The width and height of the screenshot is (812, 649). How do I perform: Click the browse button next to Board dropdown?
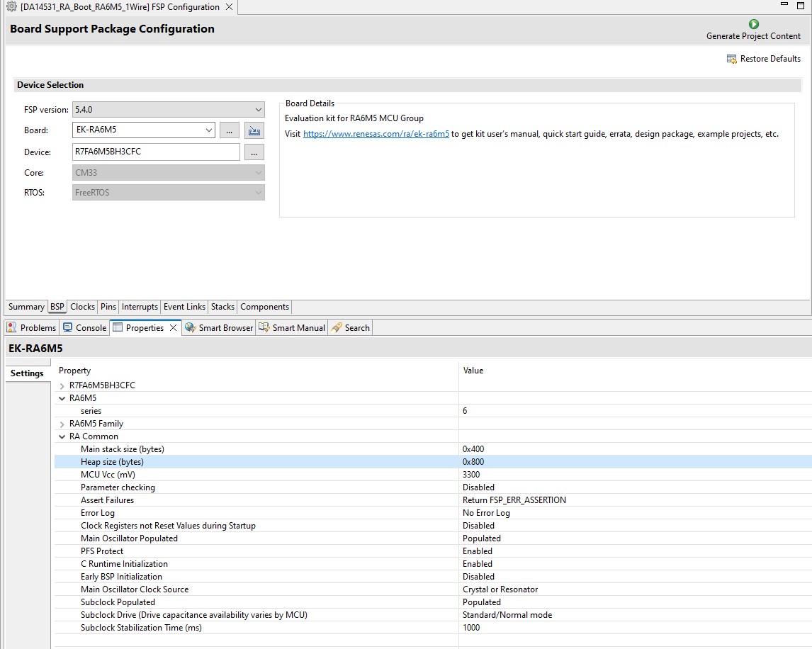tap(229, 130)
